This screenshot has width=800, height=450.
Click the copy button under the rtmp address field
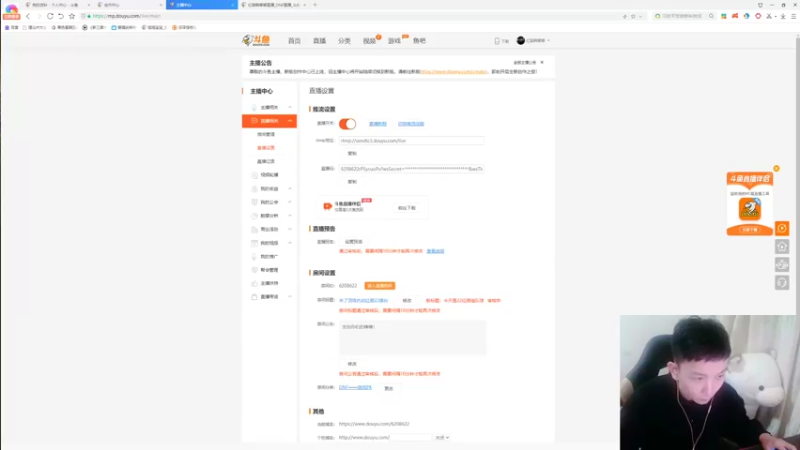pyautogui.click(x=352, y=154)
